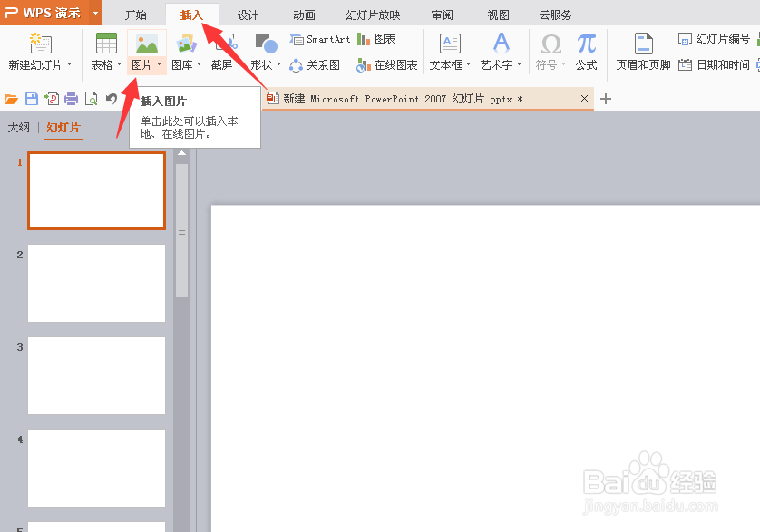Expand the Table (表格) dropdown arrow

point(119,64)
